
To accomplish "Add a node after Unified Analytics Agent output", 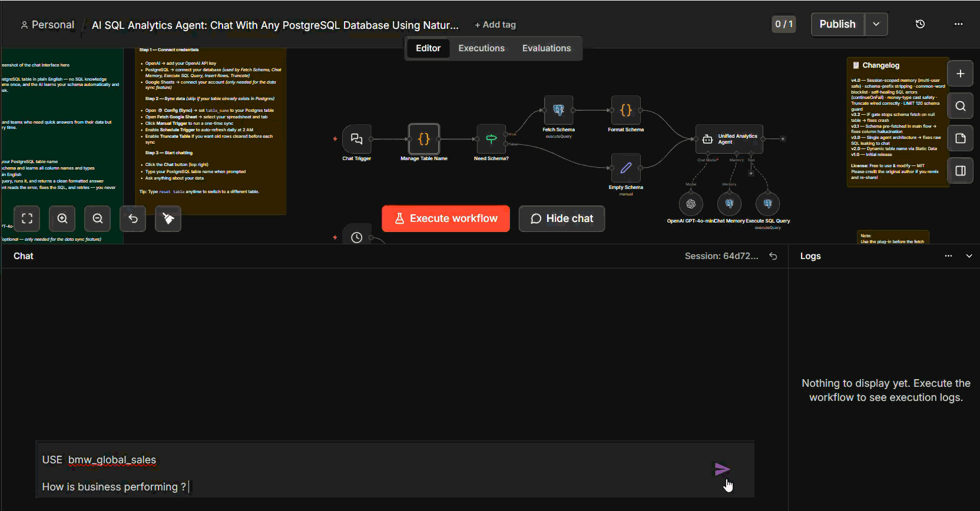I will pos(783,139).
